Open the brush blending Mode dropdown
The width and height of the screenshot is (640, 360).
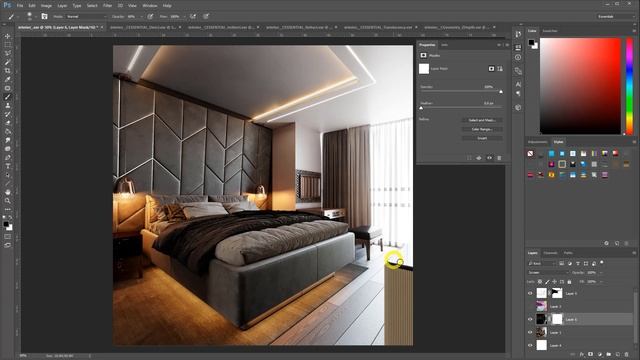click(86, 16)
